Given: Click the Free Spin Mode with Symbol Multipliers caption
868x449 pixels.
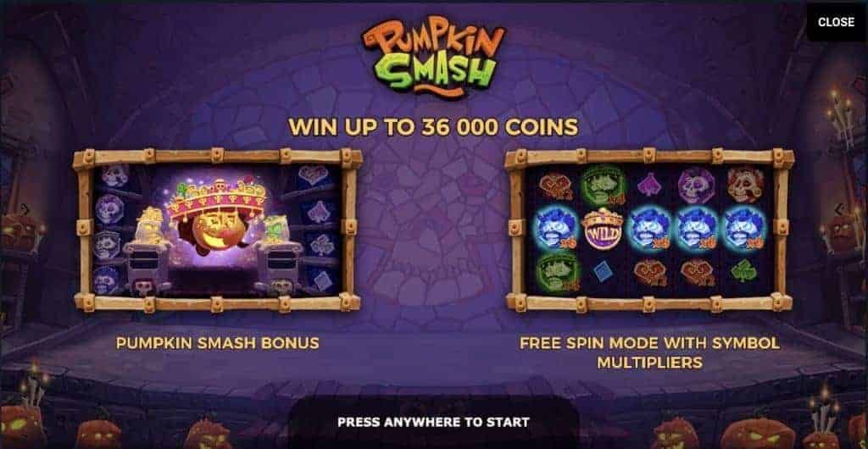Looking at the screenshot, I should pyautogui.click(x=649, y=352).
